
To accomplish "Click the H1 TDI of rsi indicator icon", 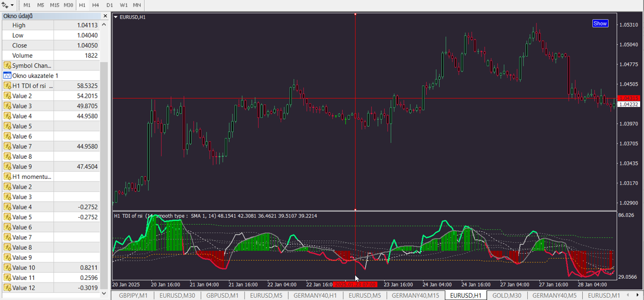I will tap(7, 86).
